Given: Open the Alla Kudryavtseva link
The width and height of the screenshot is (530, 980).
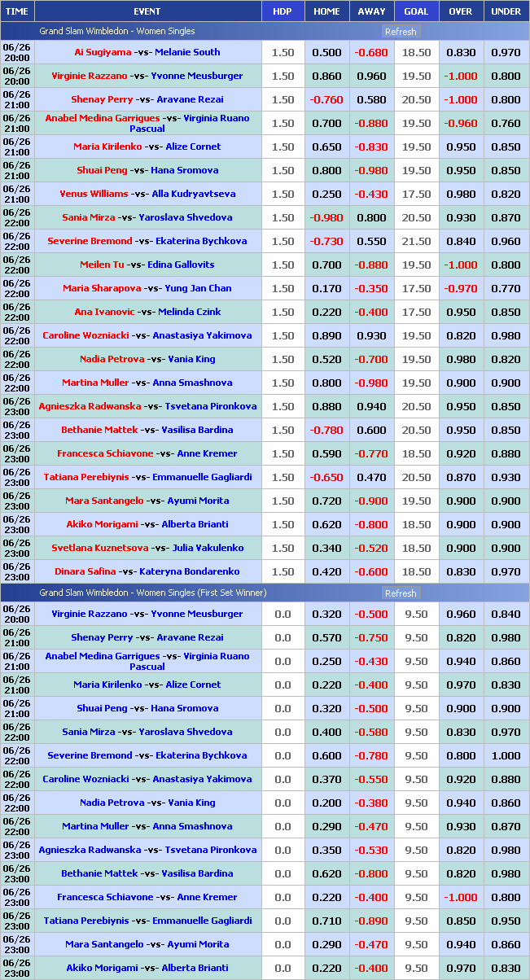Looking at the screenshot, I should 193,194.
